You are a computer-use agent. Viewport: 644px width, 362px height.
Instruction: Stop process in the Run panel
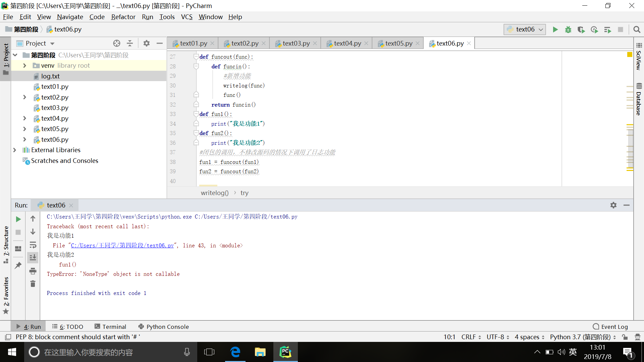click(18, 232)
